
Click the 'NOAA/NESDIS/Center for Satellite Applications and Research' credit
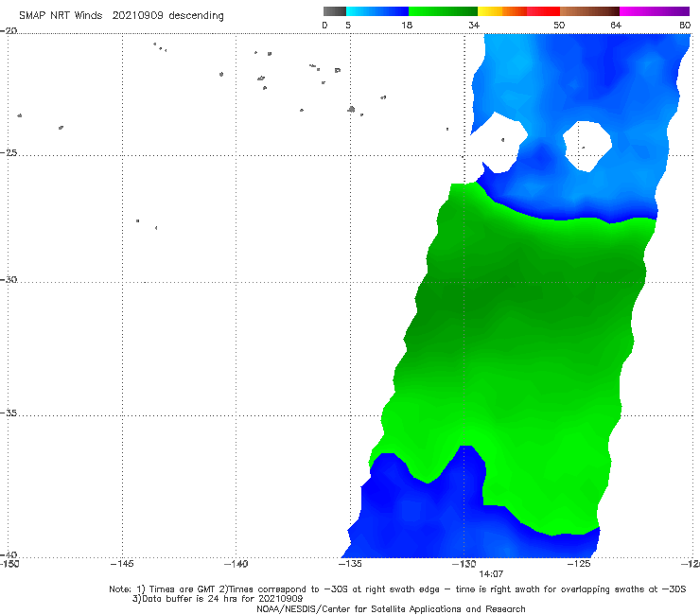pos(391,608)
